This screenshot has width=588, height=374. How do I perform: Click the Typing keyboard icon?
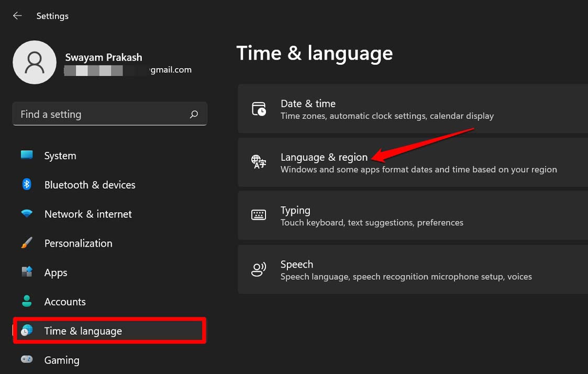[x=258, y=215]
